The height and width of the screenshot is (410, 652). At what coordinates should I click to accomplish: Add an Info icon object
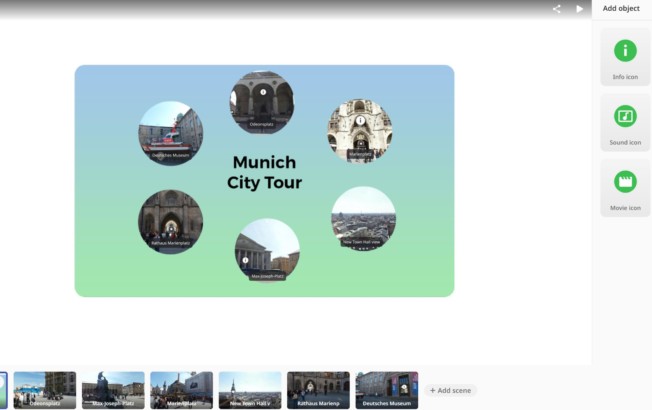[625, 56]
